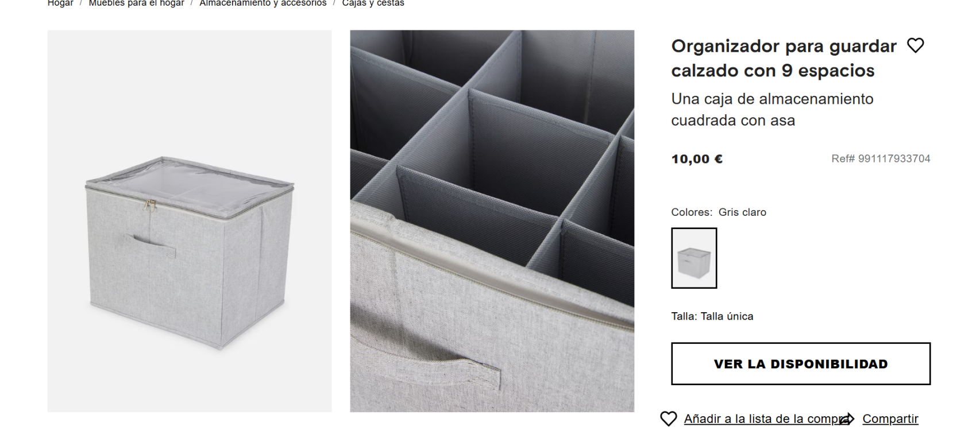The height and width of the screenshot is (427, 980).
Task: Select the Gris claro color swatch thumbnail
Action: [x=693, y=258]
